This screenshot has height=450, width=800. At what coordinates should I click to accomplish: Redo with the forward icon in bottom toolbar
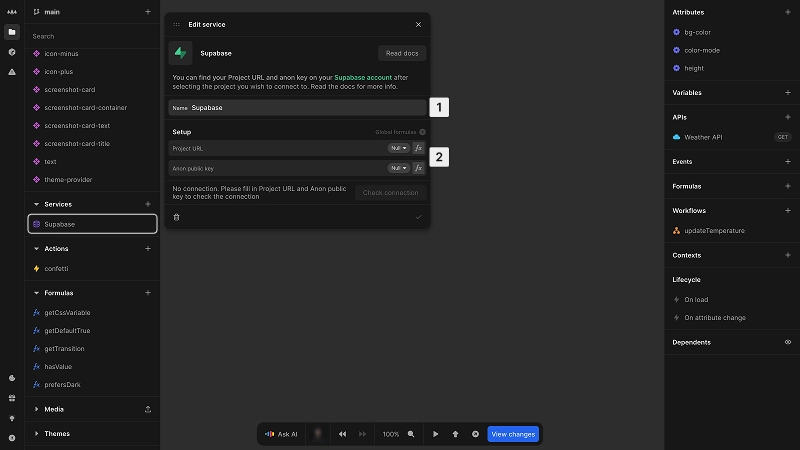click(x=362, y=434)
